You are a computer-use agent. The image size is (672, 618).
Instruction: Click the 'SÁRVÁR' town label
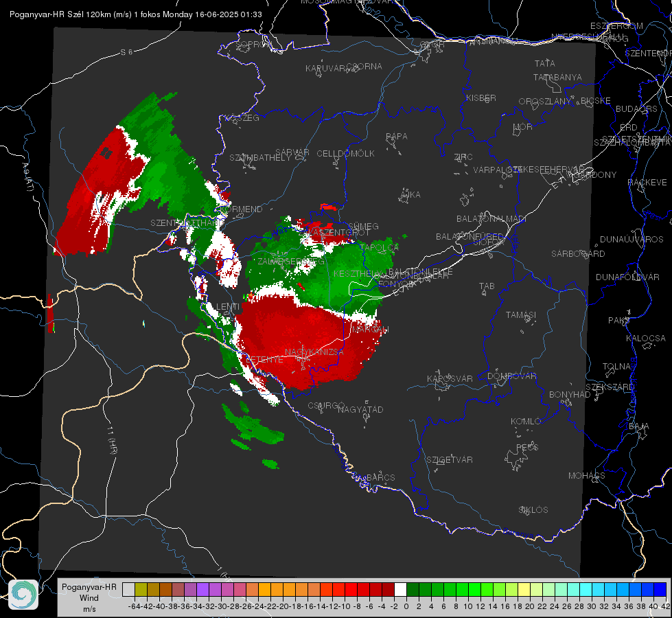(x=292, y=152)
